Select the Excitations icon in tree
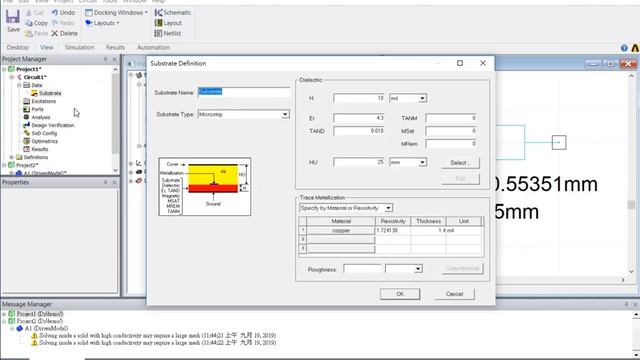The height and width of the screenshot is (360, 640). click(27, 101)
